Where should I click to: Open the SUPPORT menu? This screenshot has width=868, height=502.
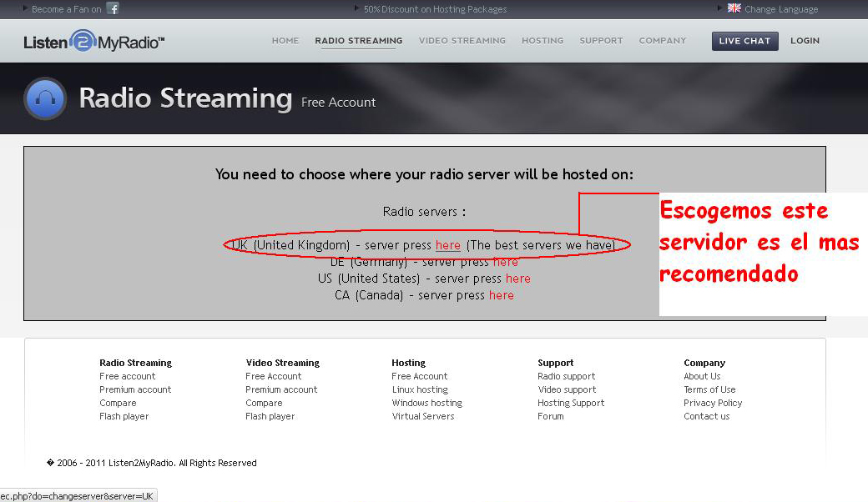601,40
